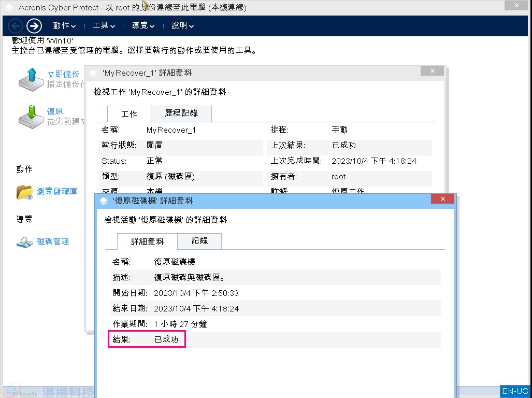This screenshot has width=532, height=398.
Task: Click the disk management icon
Action: [x=25, y=242]
